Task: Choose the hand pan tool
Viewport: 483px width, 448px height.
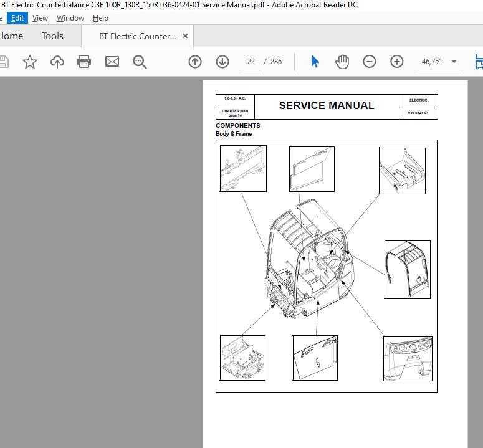Action: [342, 62]
